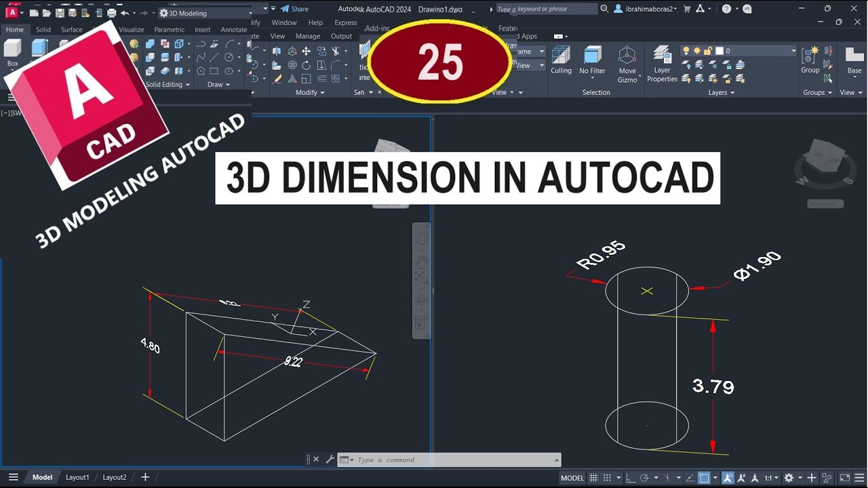868x488 pixels.
Task: Close the command line with X
Action: click(316, 460)
